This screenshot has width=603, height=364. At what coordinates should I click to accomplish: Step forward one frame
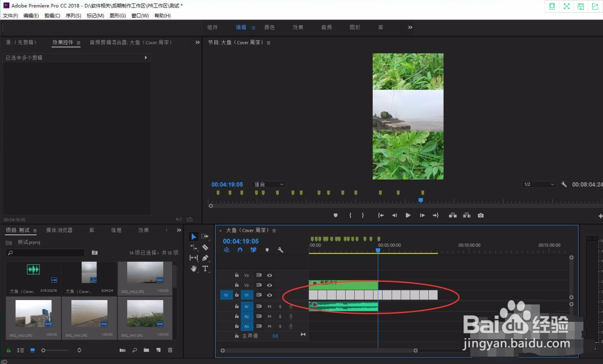[x=422, y=215]
